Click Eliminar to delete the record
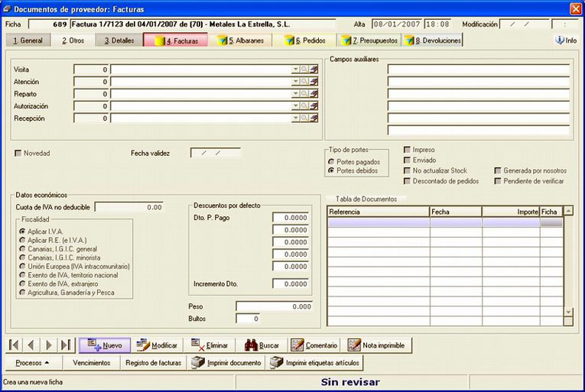Viewport: 585px width, 392px height. click(210, 345)
